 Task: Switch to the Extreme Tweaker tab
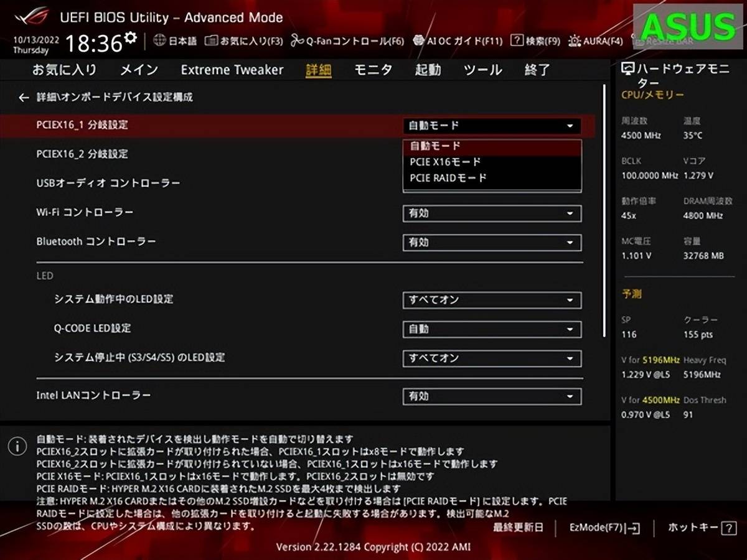[x=232, y=70]
